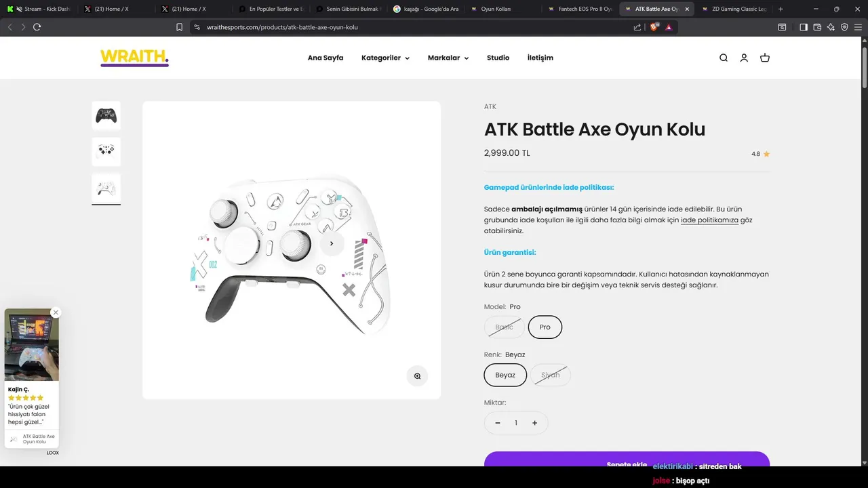The image size is (868, 488).
Task: Increase quantity with the plus button
Action: pyautogui.click(x=534, y=423)
